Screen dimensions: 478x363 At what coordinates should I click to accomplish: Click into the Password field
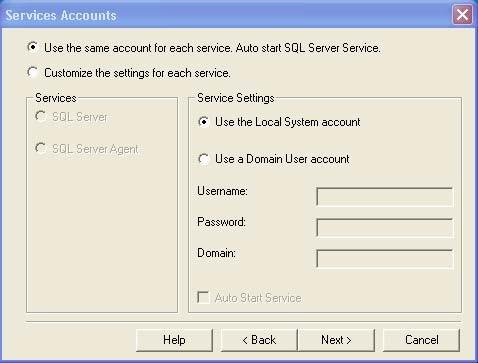point(385,228)
